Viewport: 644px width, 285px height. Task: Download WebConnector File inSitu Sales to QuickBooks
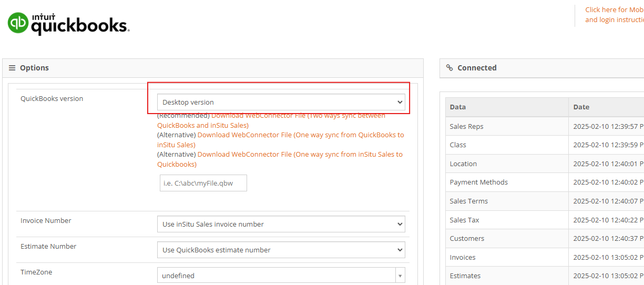click(280, 159)
